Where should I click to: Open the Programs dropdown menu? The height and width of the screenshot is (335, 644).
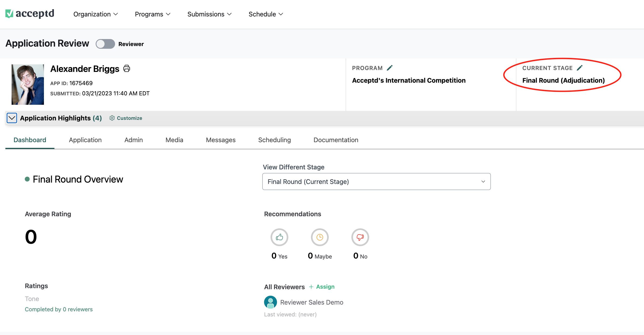click(153, 14)
